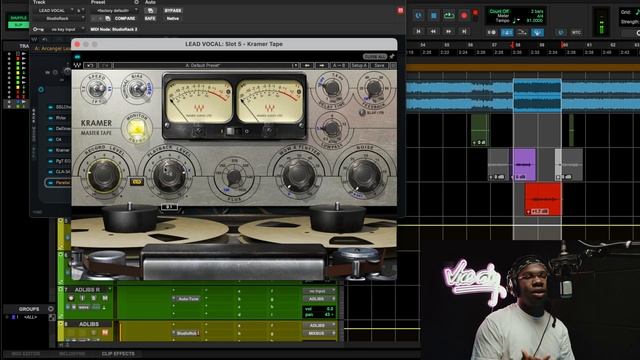The width and height of the screenshot is (640, 360).
Task: Toggle the record-playback link button
Action: [x=137, y=182]
